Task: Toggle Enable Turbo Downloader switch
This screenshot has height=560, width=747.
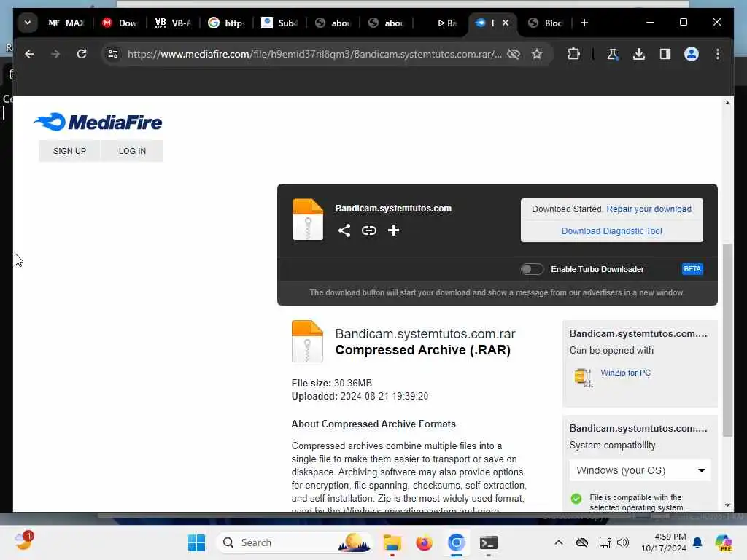Action: click(x=532, y=269)
